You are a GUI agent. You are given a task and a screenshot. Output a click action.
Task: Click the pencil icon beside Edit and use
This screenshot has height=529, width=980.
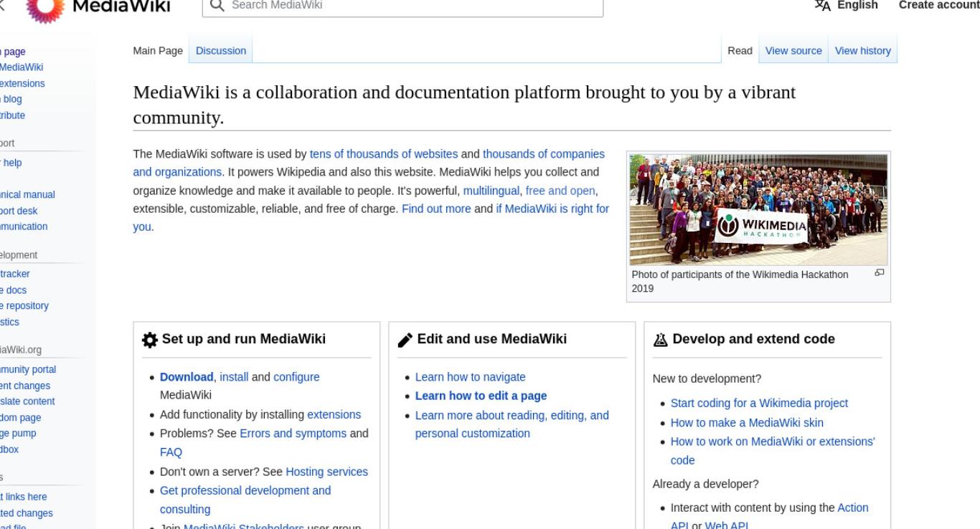pyautogui.click(x=405, y=340)
